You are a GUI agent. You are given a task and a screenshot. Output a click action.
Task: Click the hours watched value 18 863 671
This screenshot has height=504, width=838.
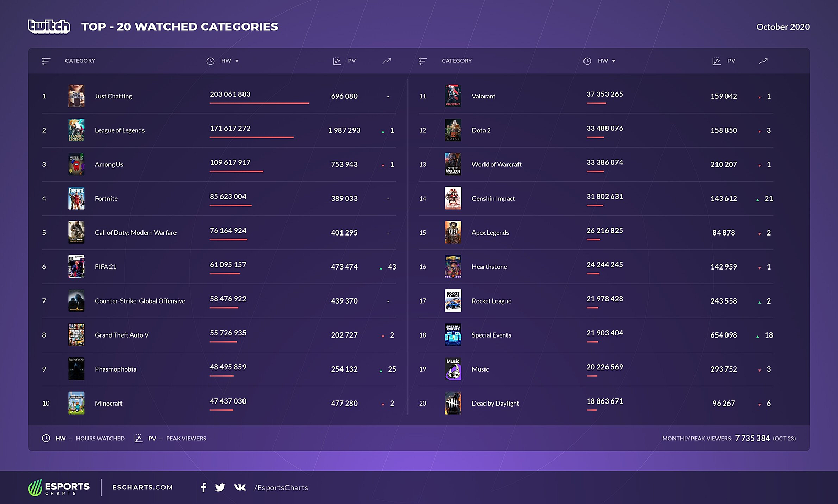coord(605,401)
